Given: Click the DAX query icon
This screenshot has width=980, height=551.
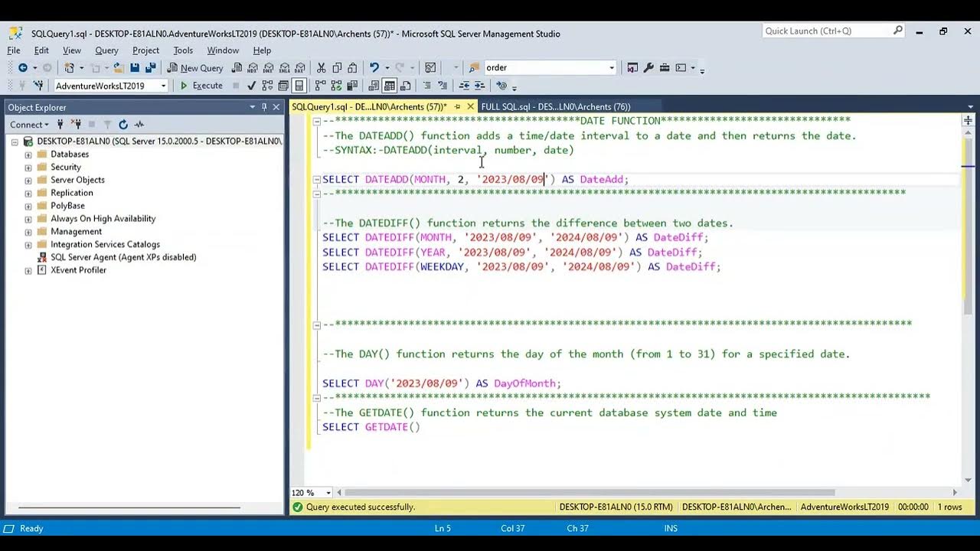Looking at the screenshot, I should tap(301, 67).
